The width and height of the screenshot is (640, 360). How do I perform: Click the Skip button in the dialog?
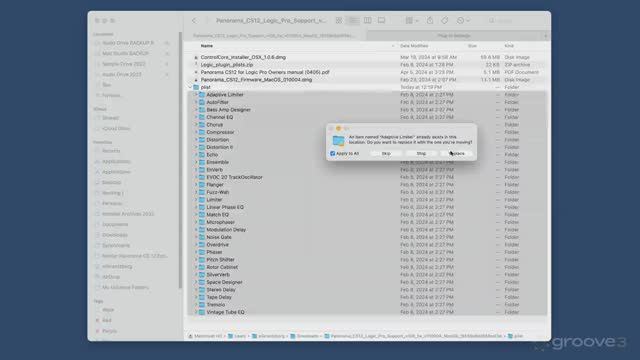click(386, 153)
